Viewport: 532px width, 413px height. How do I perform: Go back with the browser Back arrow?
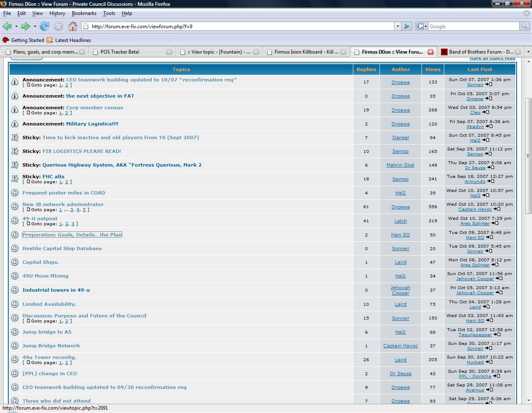(7, 26)
